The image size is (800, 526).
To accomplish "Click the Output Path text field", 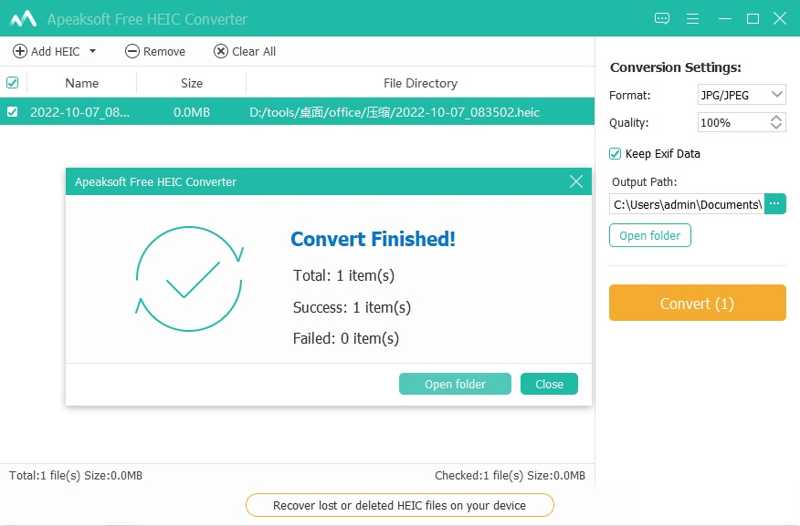I will [x=687, y=205].
